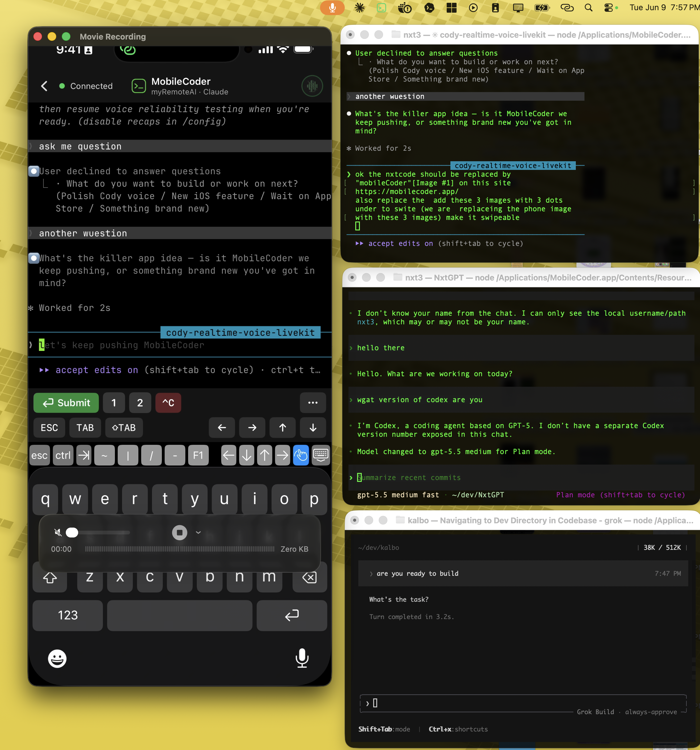Tap the down arrow accessory key
Viewport: 700px width, 750px height.
247,455
